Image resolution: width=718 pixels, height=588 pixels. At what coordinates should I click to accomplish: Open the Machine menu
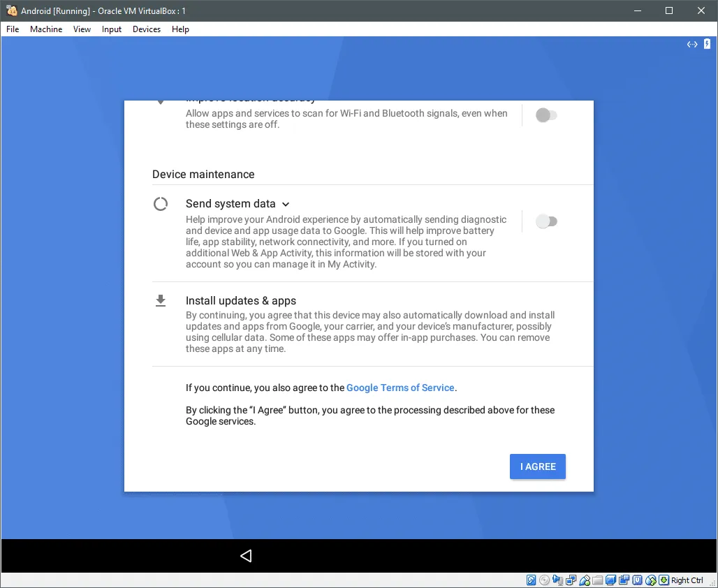[x=46, y=29]
